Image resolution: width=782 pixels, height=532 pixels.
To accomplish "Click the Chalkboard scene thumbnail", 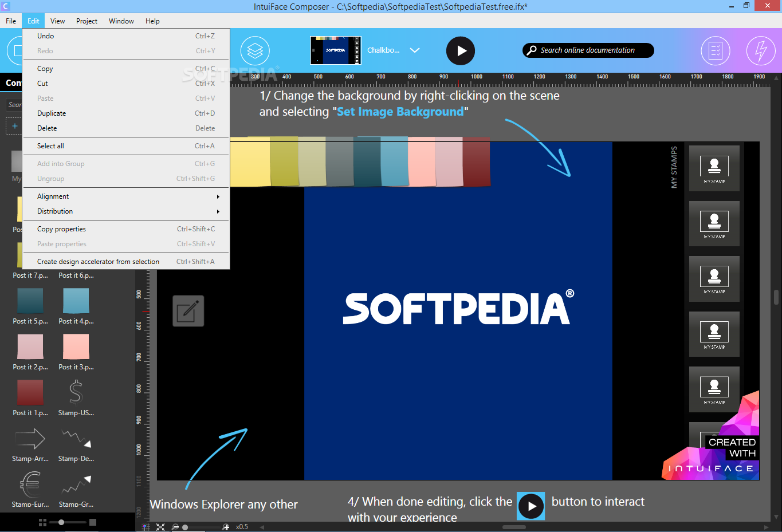I will click(x=336, y=50).
